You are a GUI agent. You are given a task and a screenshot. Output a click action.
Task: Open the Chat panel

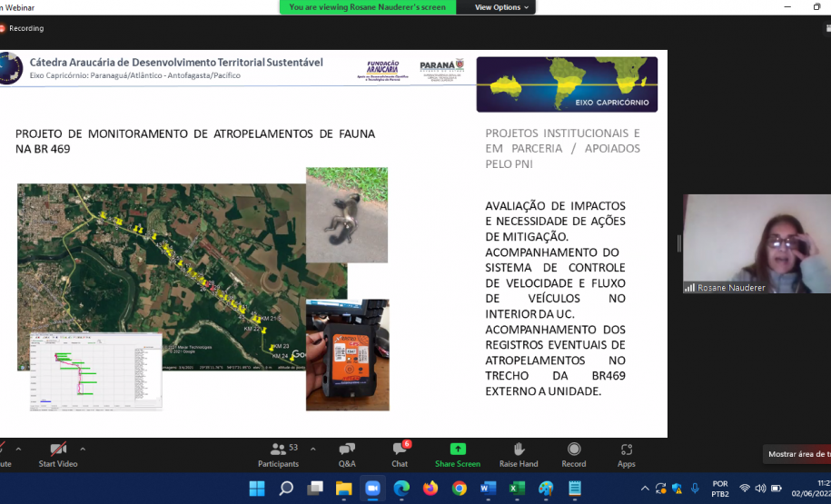[400, 454]
